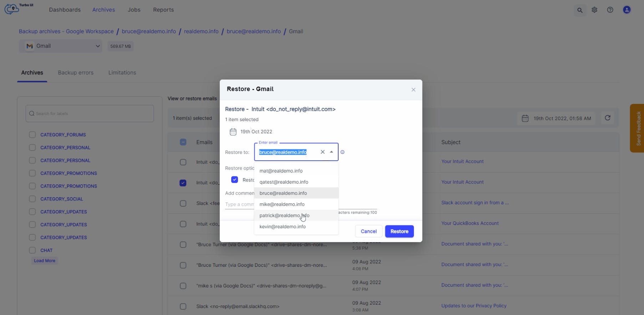Click the refresh archives icon
Screen dimensions: 644x315
tap(608, 118)
